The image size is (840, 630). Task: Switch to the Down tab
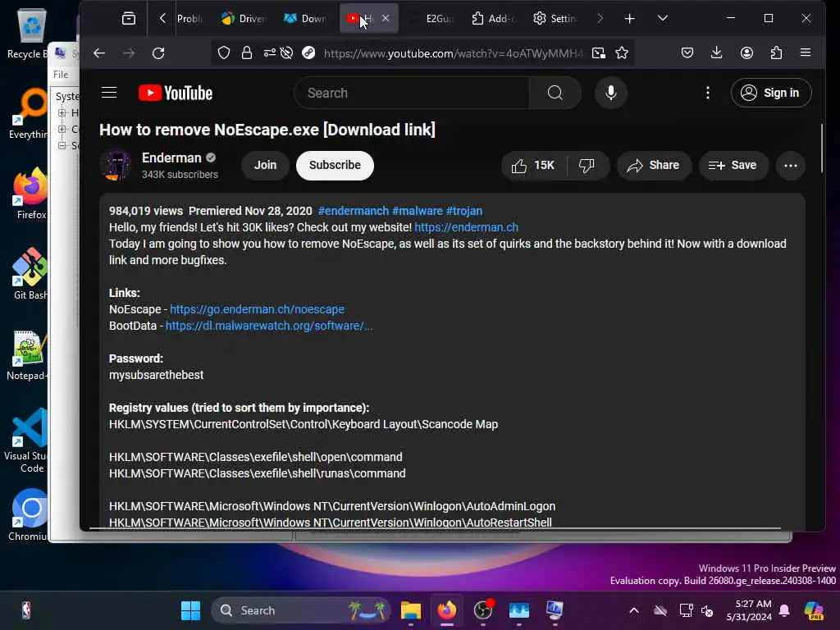click(x=305, y=19)
